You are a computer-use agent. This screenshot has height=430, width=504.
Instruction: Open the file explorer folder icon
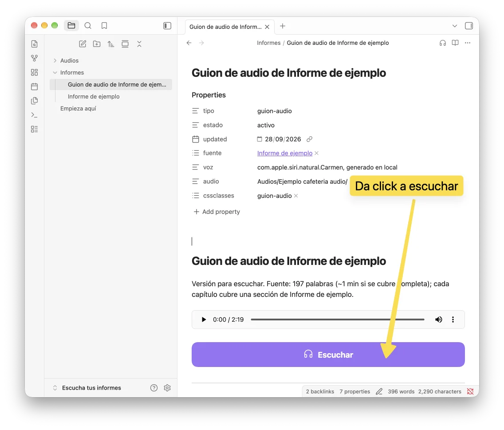[x=71, y=25]
